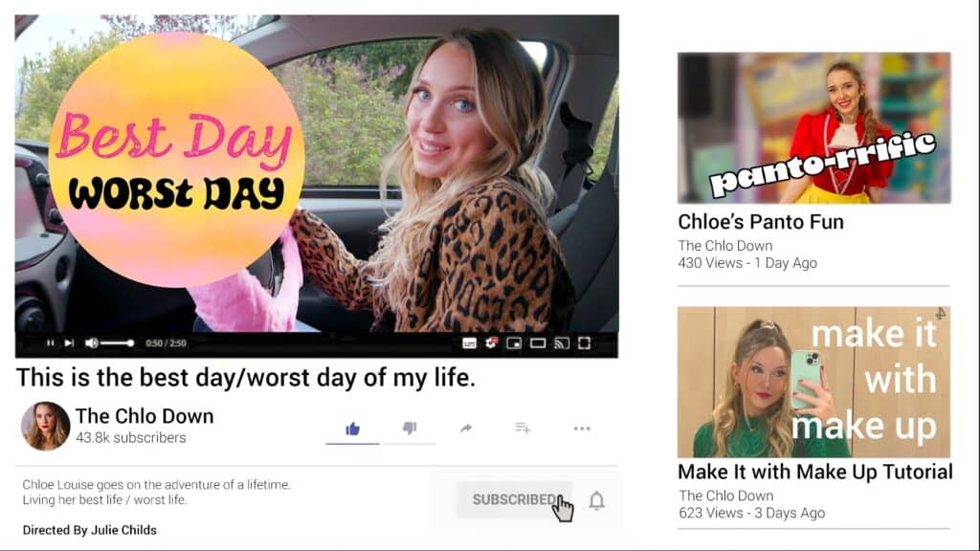This screenshot has height=551, width=980.
Task: Switch to miniplayer mode
Action: coord(514,343)
